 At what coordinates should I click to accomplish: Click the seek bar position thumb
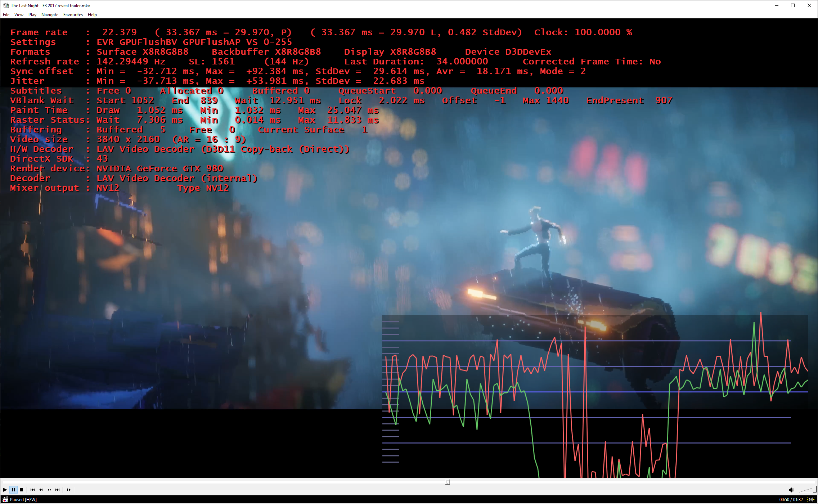coord(448,482)
